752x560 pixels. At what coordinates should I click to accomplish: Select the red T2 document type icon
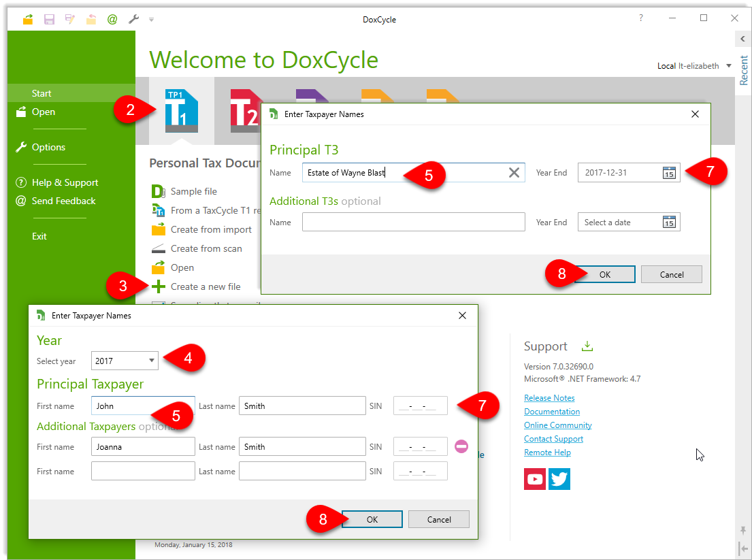[246, 111]
